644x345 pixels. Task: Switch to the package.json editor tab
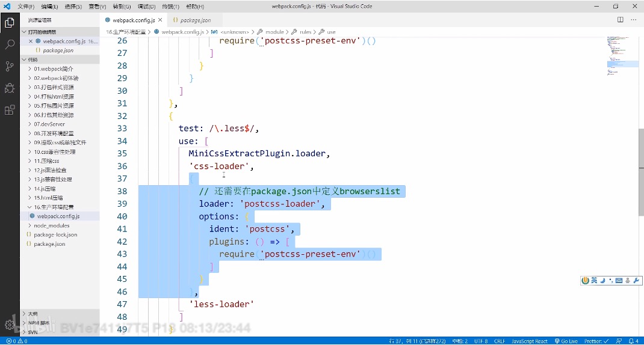point(196,20)
